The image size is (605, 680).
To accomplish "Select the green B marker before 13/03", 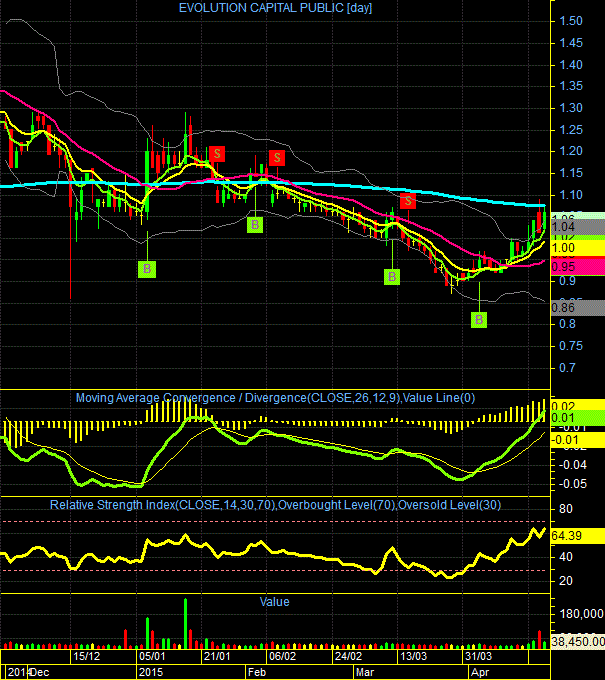I will (x=392, y=277).
